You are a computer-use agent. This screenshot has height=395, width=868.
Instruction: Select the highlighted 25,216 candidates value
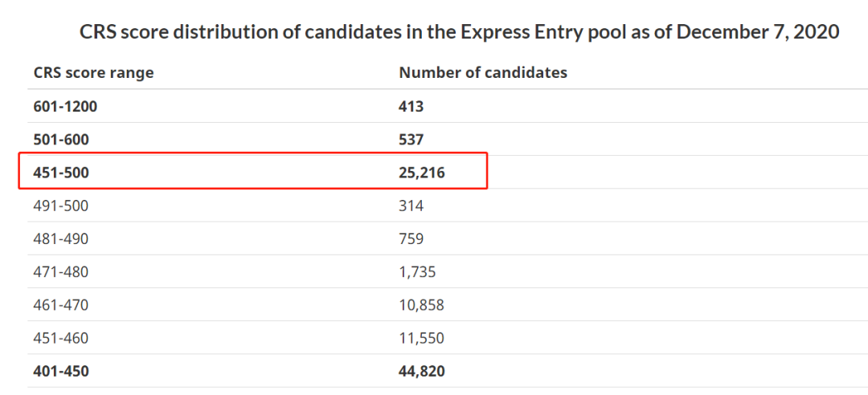[x=422, y=173]
